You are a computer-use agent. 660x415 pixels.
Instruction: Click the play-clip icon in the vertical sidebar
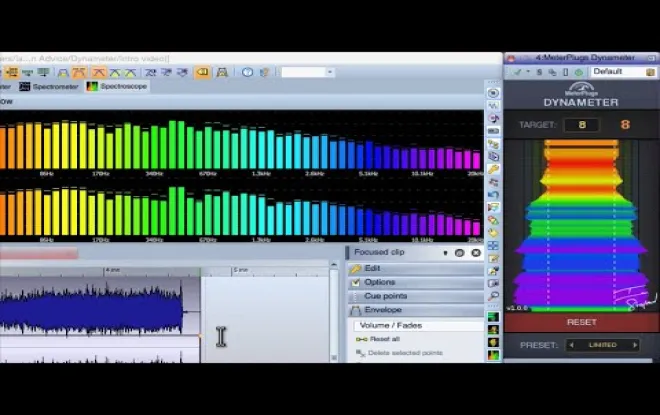click(x=493, y=157)
